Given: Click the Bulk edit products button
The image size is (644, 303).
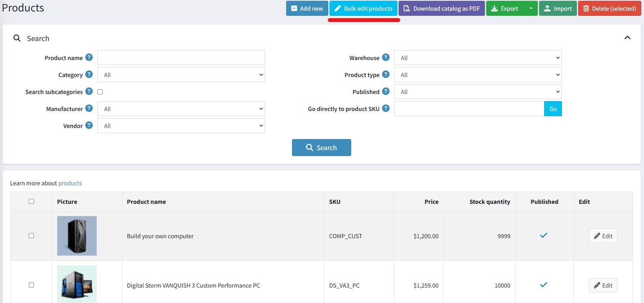Looking at the screenshot, I should pyautogui.click(x=363, y=8).
